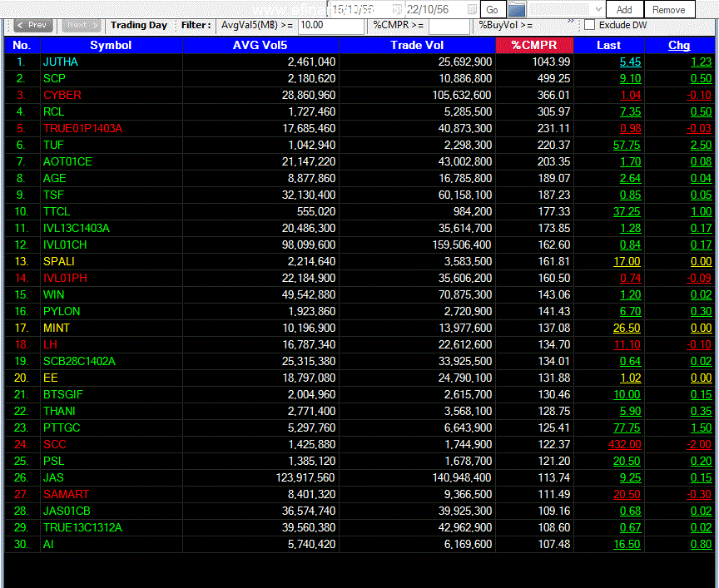Click the disabled Next button
This screenshot has width=719, height=588.
coord(82,25)
